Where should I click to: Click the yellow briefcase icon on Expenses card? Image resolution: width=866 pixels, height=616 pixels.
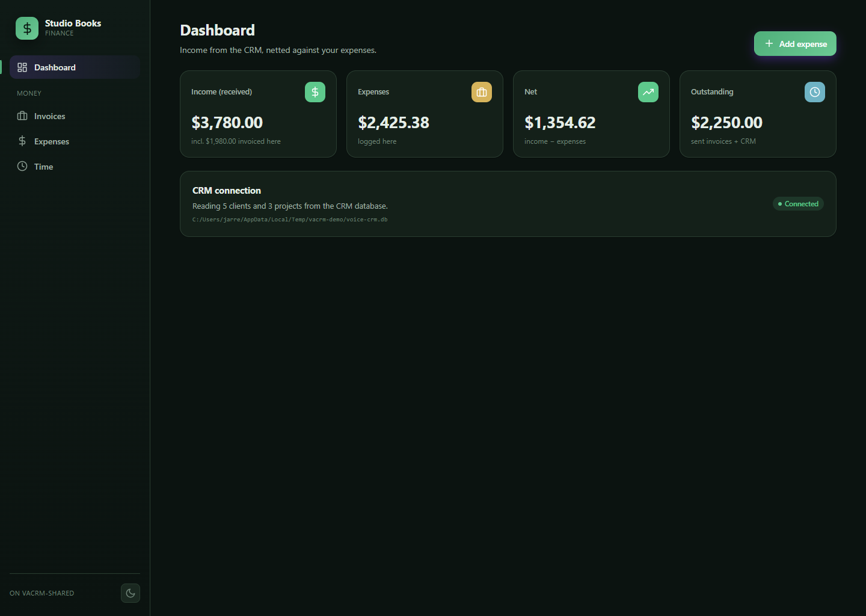[x=482, y=92]
